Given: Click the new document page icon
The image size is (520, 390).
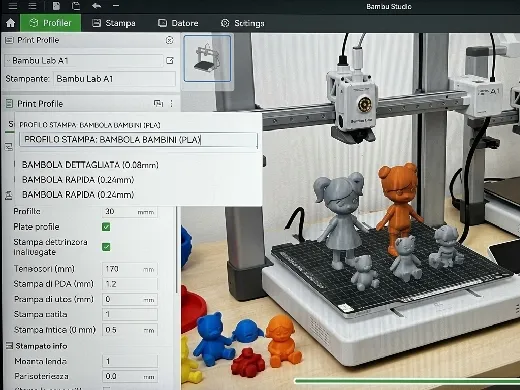Looking at the screenshot, I should [x=56, y=6].
